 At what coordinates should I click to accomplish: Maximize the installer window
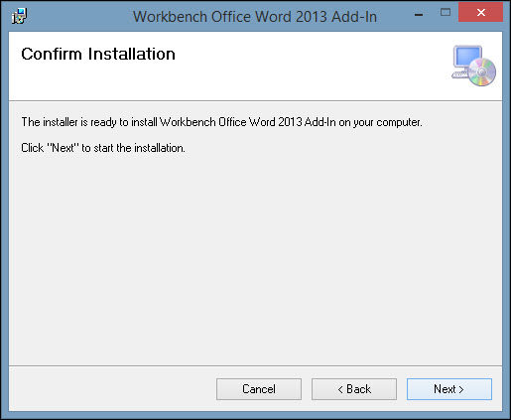click(446, 13)
